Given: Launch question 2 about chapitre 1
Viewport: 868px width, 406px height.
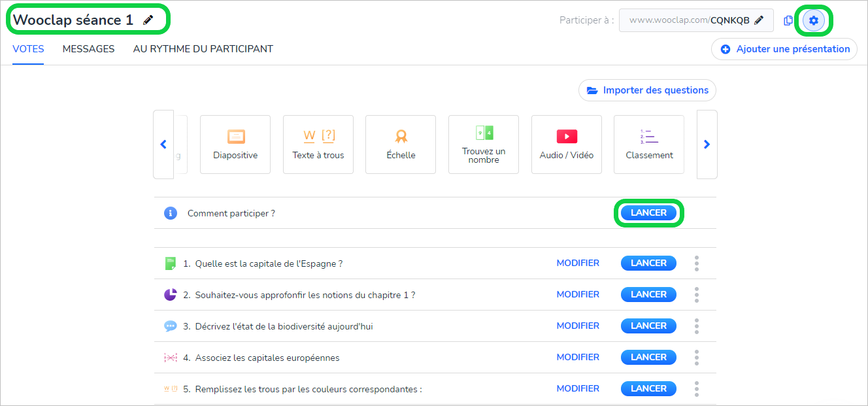Looking at the screenshot, I should pyautogui.click(x=648, y=295).
